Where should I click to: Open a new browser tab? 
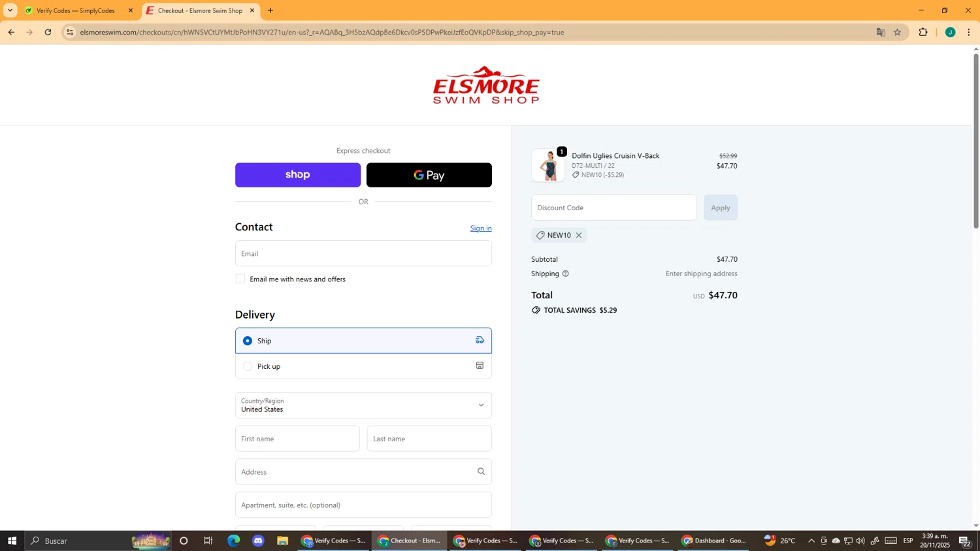point(270,10)
